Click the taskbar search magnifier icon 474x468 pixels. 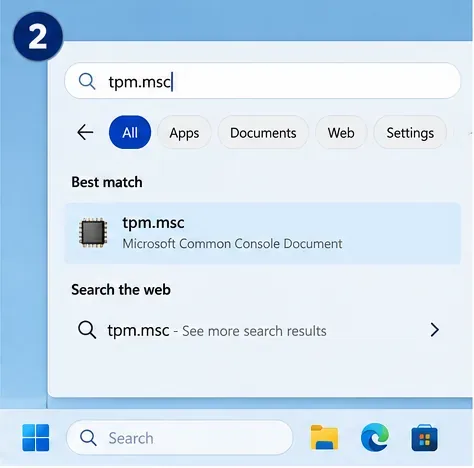click(88, 438)
